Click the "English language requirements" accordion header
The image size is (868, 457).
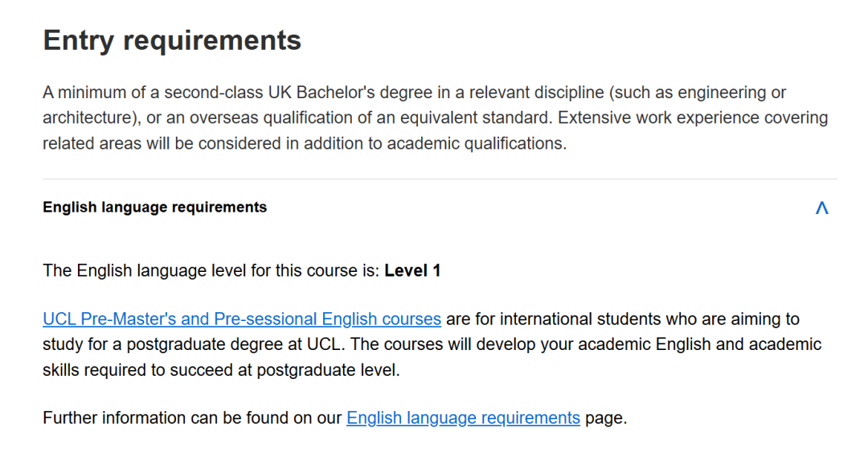(155, 208)
